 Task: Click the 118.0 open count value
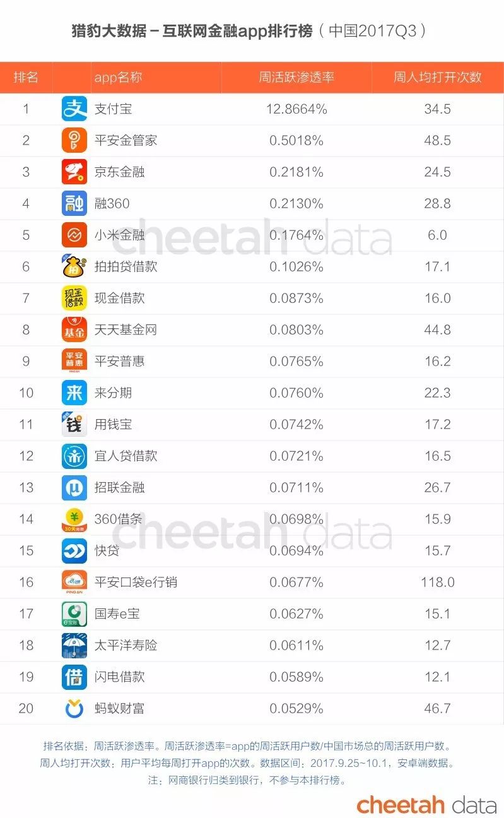coord(438,582)
